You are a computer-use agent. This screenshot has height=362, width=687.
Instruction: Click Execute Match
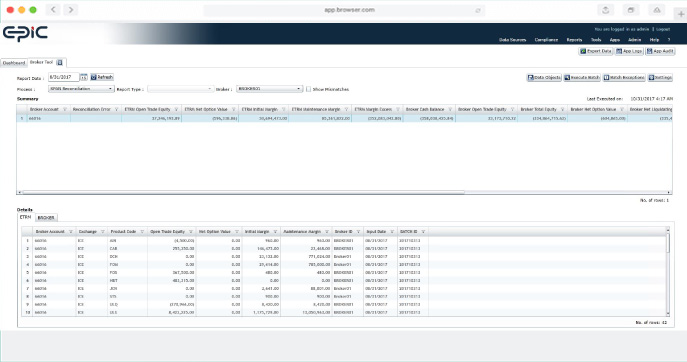click(x=582, y=78)
